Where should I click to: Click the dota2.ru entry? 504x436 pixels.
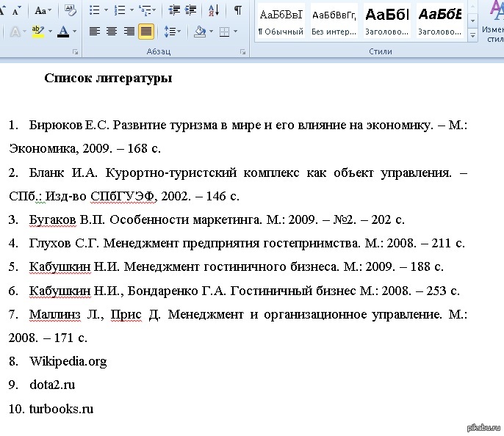pos(52,385)
